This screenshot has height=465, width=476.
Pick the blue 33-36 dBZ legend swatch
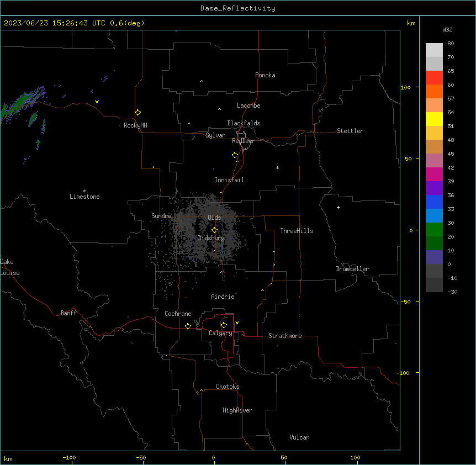point(434,202)
